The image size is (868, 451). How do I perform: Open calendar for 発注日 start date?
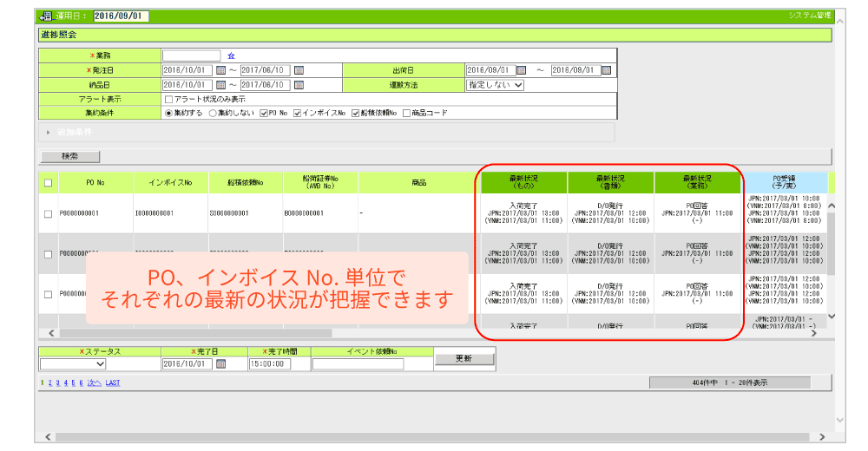point(220,70)
